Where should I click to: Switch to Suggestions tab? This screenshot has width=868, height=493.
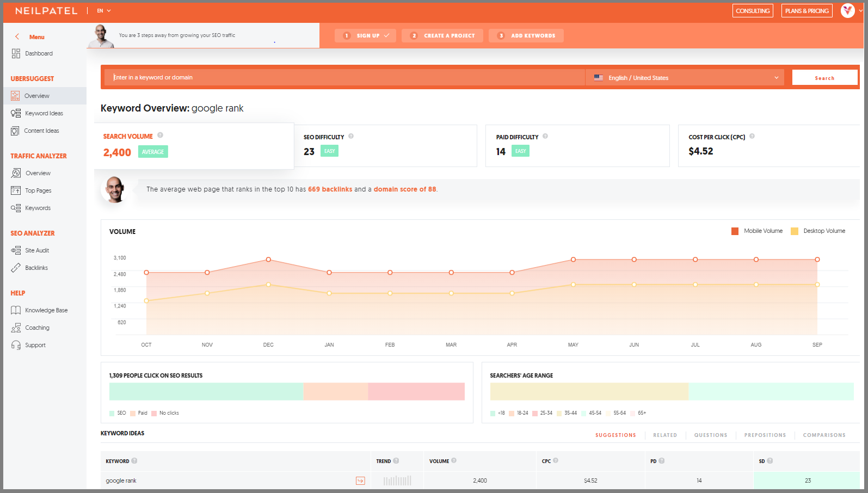[x=615, y=435]
